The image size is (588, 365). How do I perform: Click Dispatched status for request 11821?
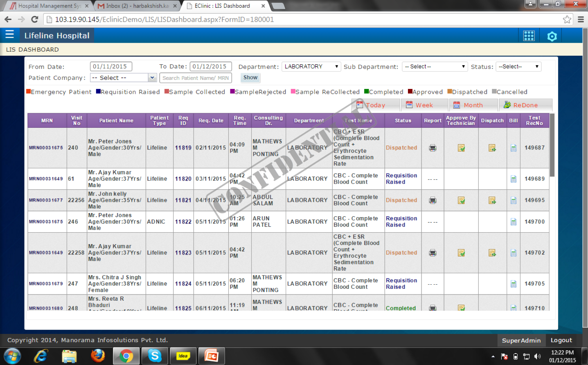[401, 200]
